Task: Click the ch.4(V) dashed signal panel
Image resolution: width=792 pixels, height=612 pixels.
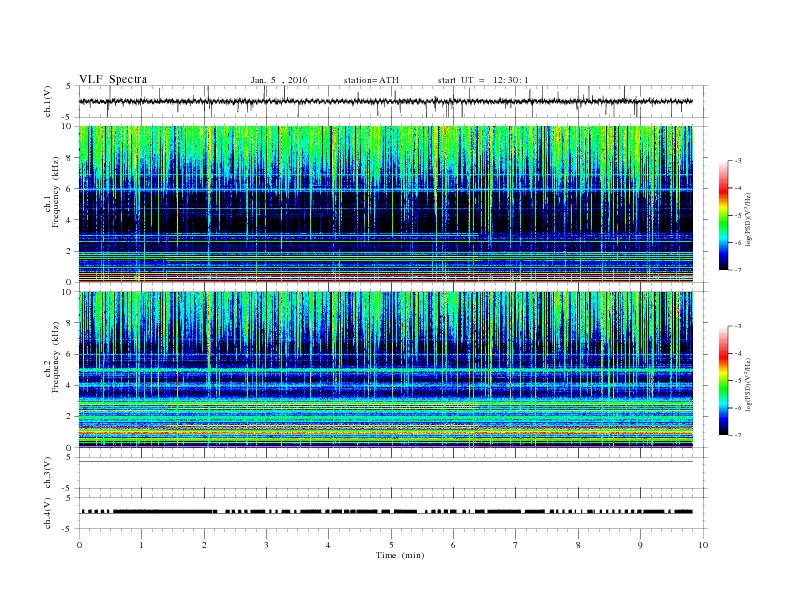Action: click(393, 513)
